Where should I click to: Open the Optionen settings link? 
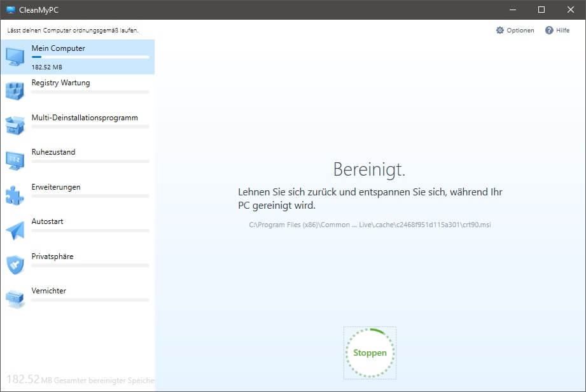click(x=520, y=31)
